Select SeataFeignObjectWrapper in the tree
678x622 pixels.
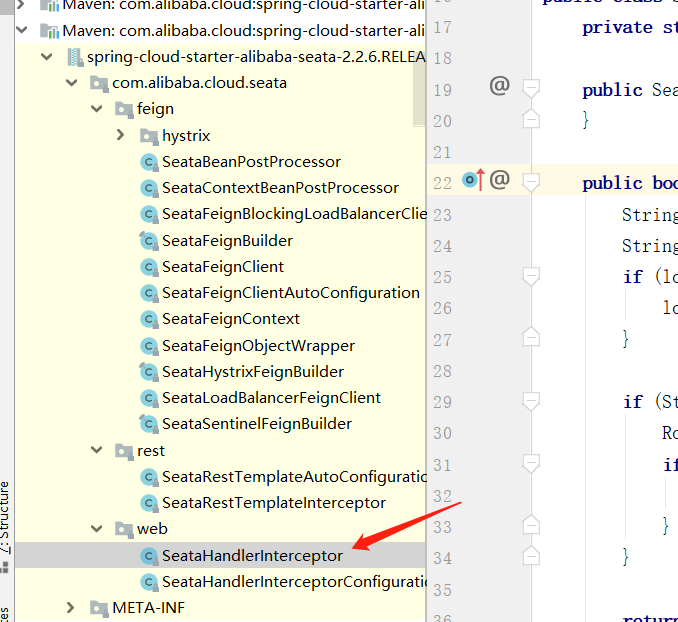click(x=258, y=346)
